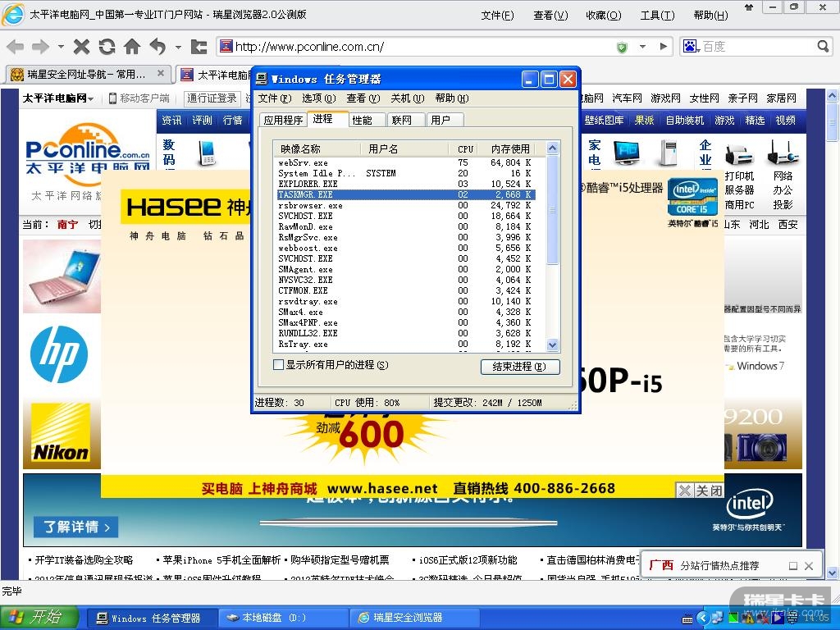840x630 pixels.
Task: Go back with the browser back arrow
Action: tap(15, 47)
